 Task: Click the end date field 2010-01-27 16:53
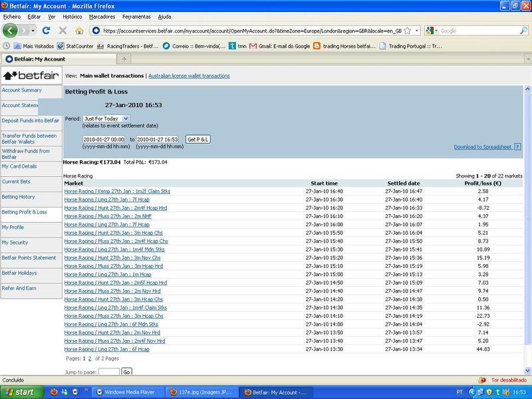[x=157, y=140]
